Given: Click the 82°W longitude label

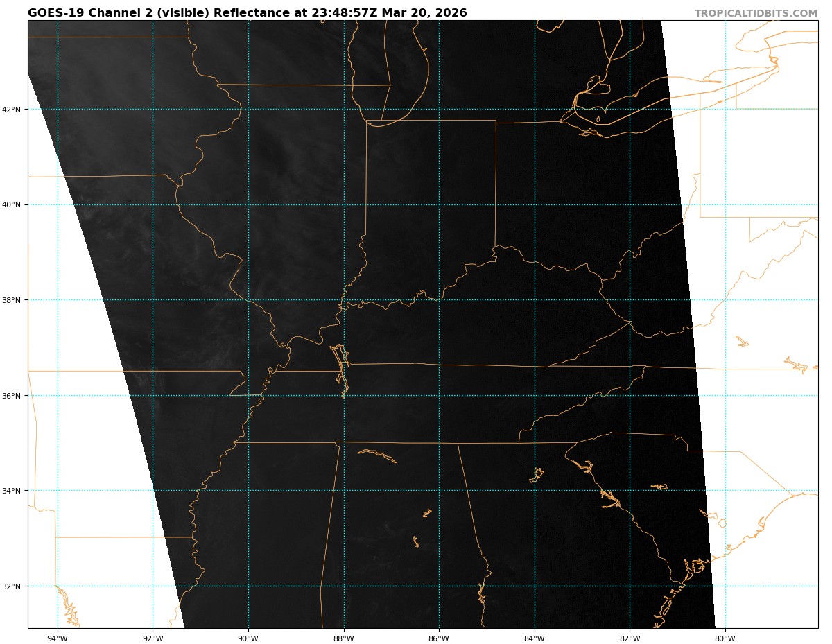Looking at the screenshot, I should tap(630, 638).
